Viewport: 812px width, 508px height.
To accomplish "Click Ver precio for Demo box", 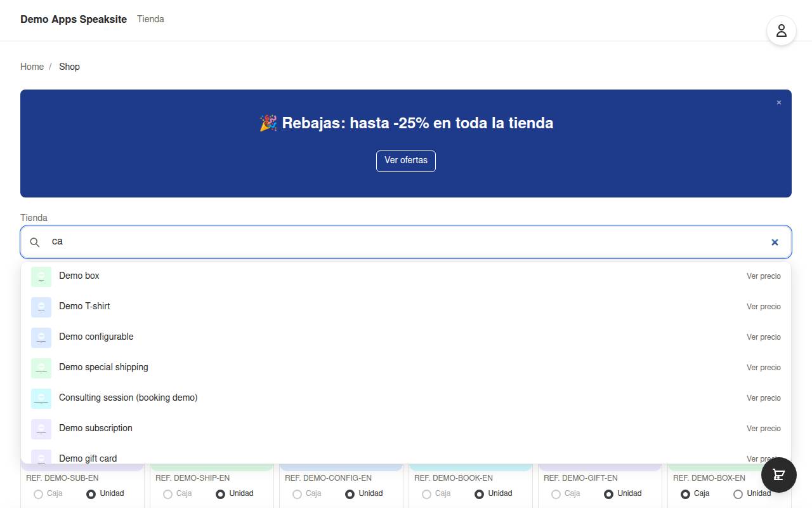I will (x=764, y=276).
